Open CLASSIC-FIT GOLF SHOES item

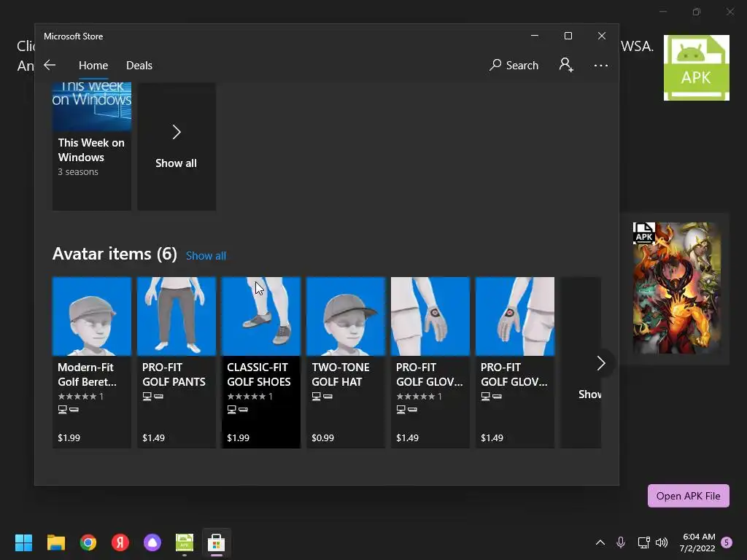click(x=261, y=362)
